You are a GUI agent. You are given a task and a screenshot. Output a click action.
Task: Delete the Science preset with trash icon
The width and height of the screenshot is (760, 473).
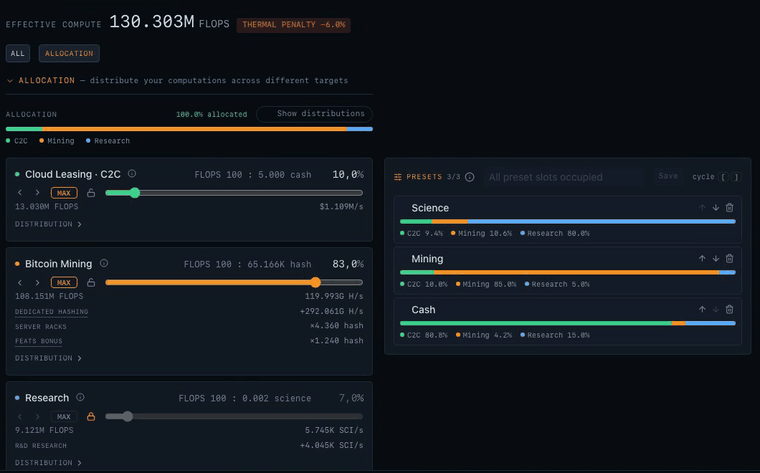tap(729, 207)
